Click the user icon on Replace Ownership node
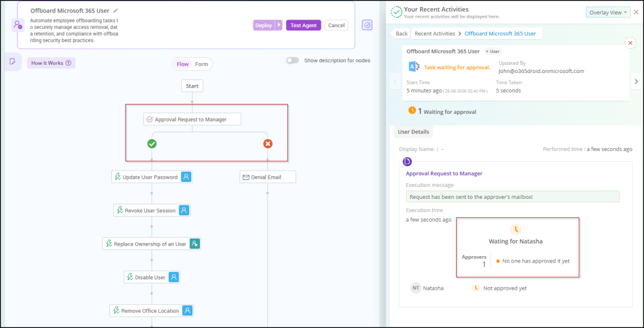 point(195,244)
